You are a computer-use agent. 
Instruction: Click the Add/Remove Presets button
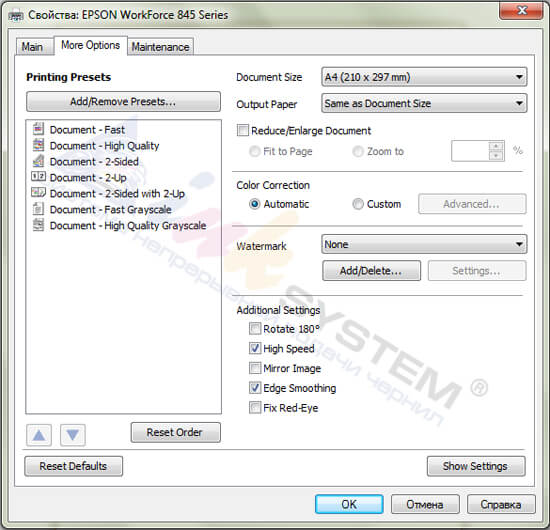(123, 102)
